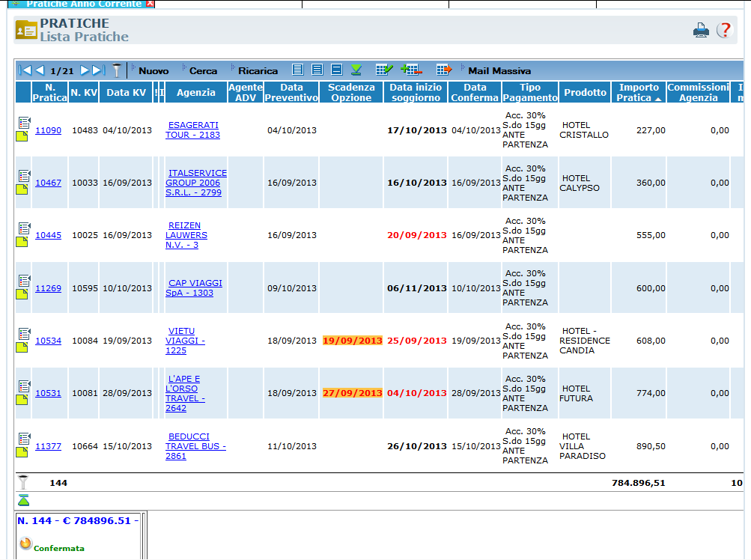The height and width of the screenshot is (560, 751).
Task: Click red date 20/09/2013
Action: click(416, 235)
